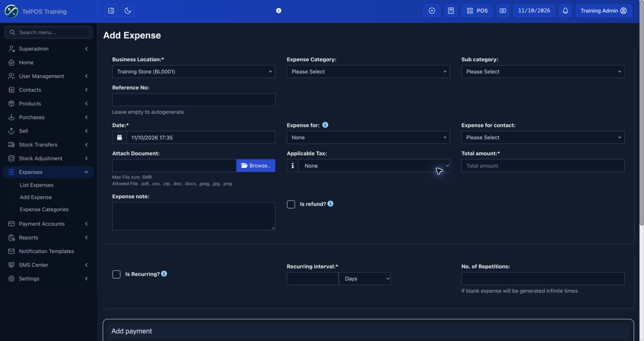
Task: Click the plus circle quick-add icon
Action: 432,11
